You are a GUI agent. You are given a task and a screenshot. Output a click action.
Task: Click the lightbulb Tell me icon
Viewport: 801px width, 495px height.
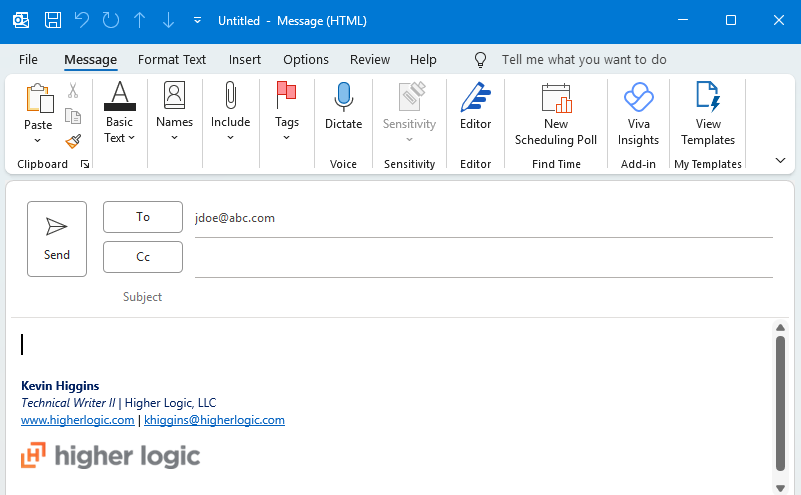click(480, 60)
